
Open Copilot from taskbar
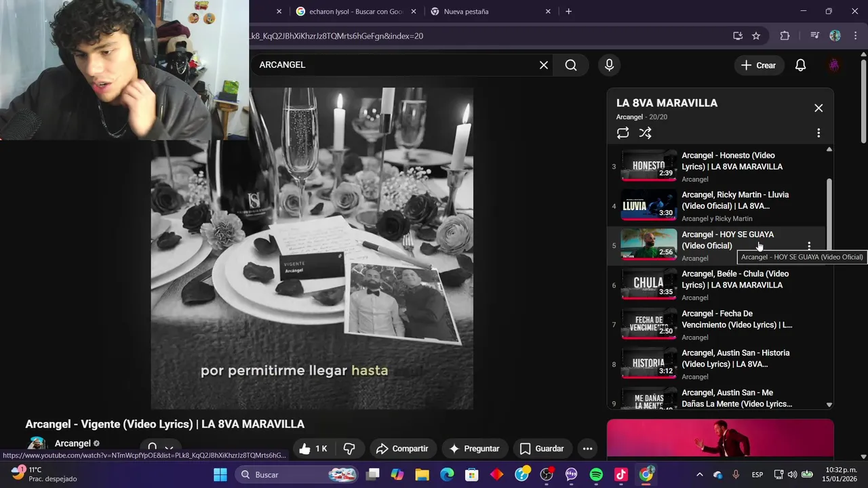[x=397, y=474]
